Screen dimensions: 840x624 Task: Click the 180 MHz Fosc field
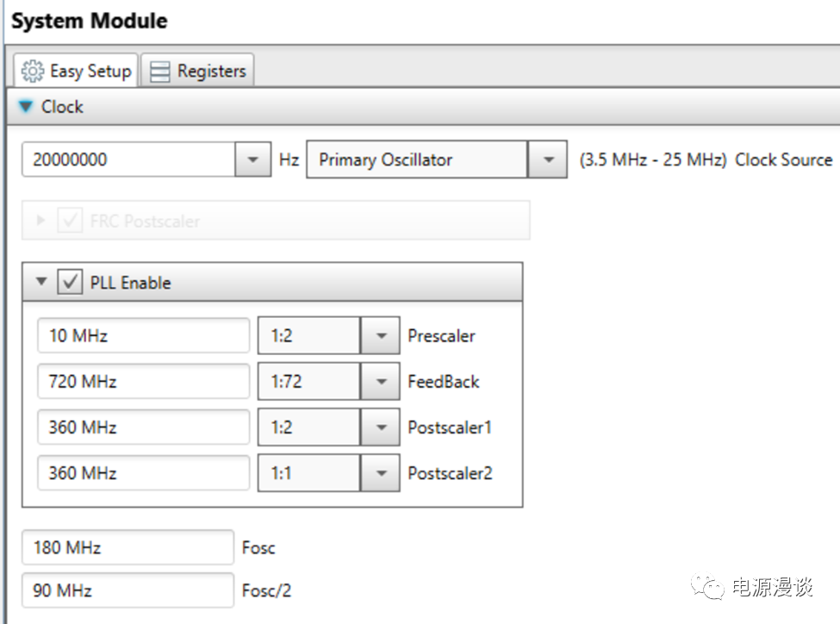click(x=128, y=547)
